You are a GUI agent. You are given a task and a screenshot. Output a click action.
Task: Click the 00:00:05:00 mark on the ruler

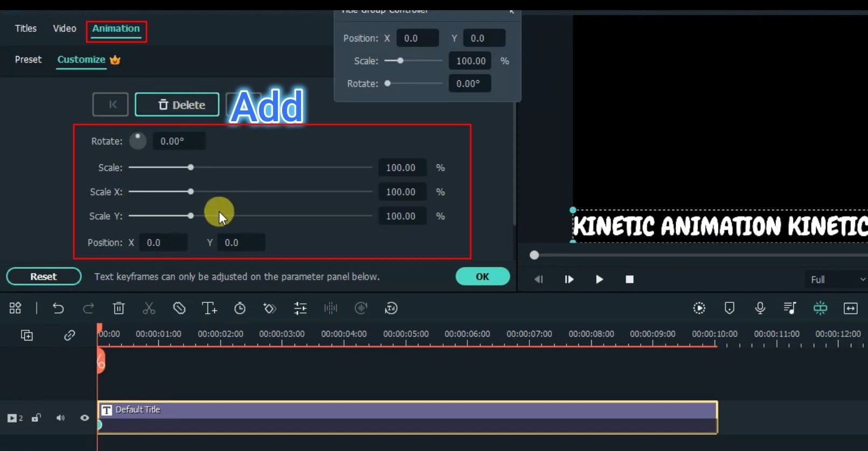(x=405, y=334)
